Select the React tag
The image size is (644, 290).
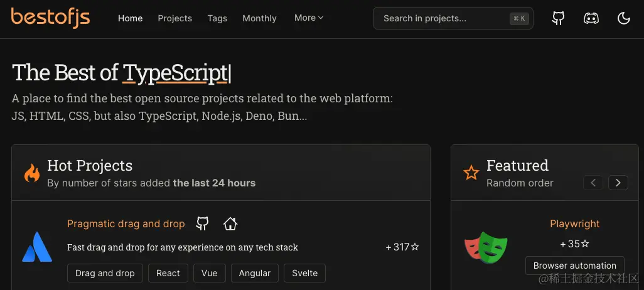(x=168, y=273)
